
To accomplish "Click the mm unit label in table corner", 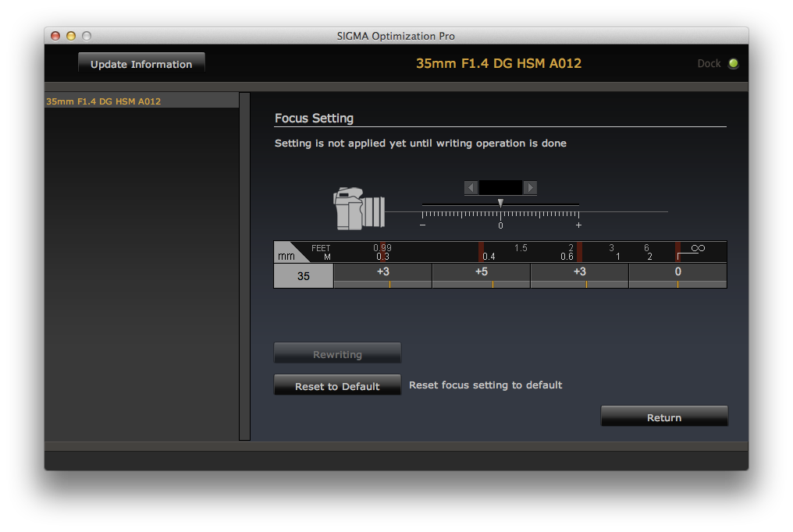I will 286,256.
